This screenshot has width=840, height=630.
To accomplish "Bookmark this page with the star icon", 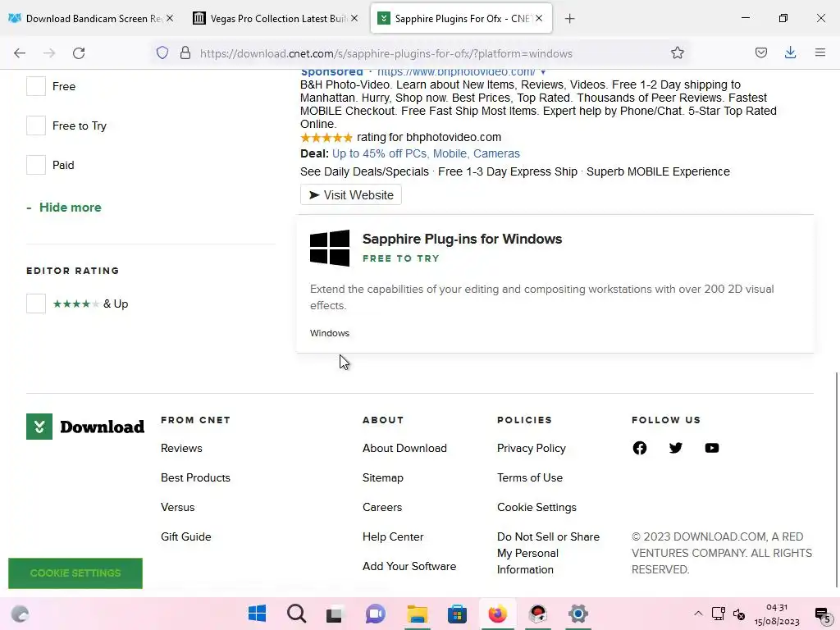I will (677, 53).
